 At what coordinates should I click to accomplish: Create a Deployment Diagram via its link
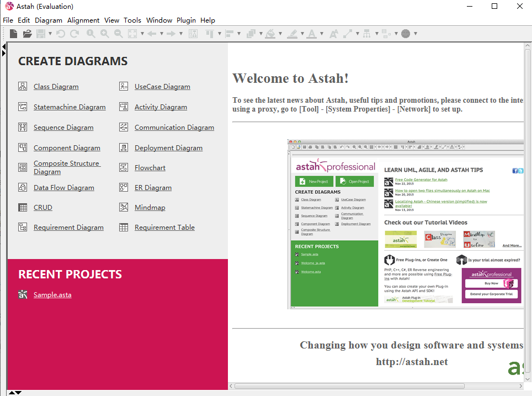point(168,148)
